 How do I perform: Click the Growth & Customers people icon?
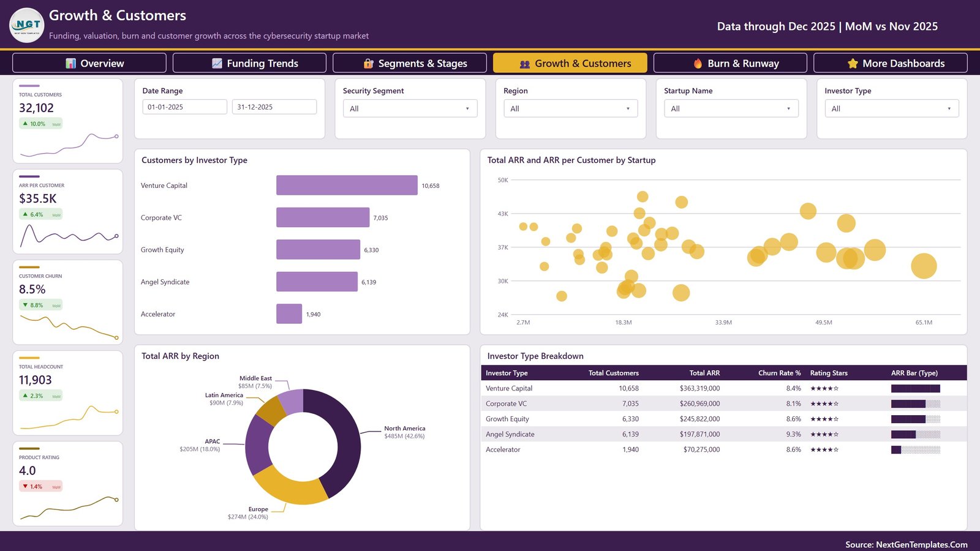coord(525,64)
